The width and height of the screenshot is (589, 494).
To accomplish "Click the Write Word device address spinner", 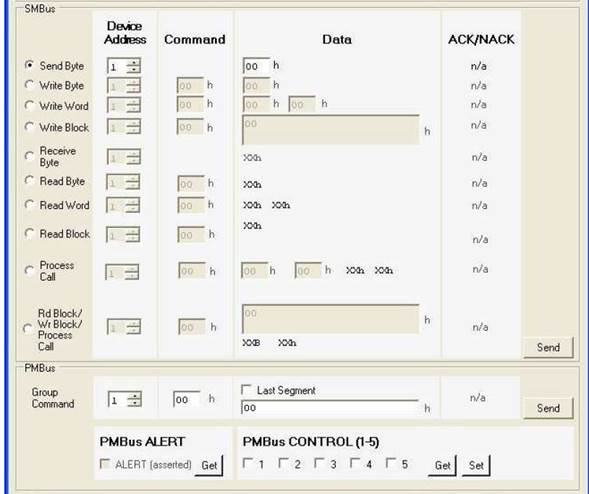I will (x=124, y=105).
